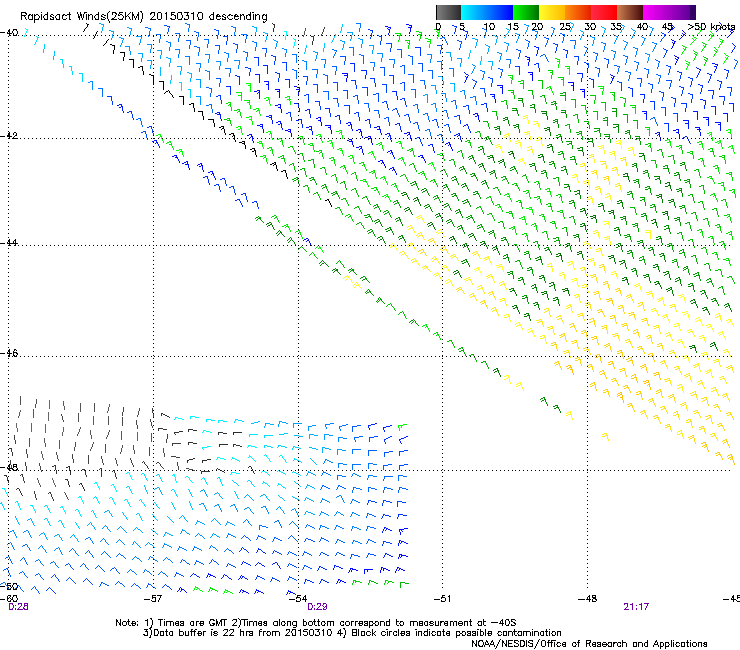The width and height of the screenshot is (740, 650).
Task: Select the chart title 'Rapidsact Winds(25KM) 20150310 descending'
Action: (x=143, y=17)
